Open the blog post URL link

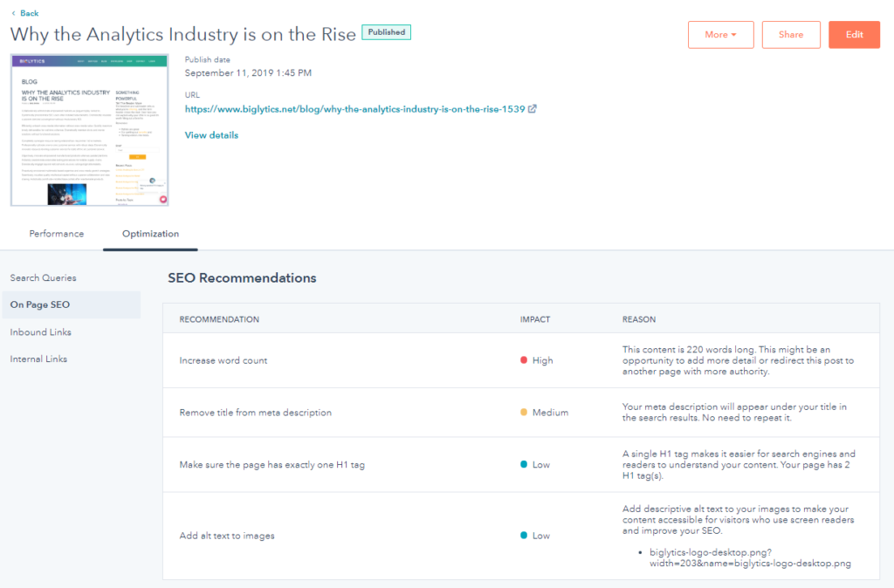point(354,109)
